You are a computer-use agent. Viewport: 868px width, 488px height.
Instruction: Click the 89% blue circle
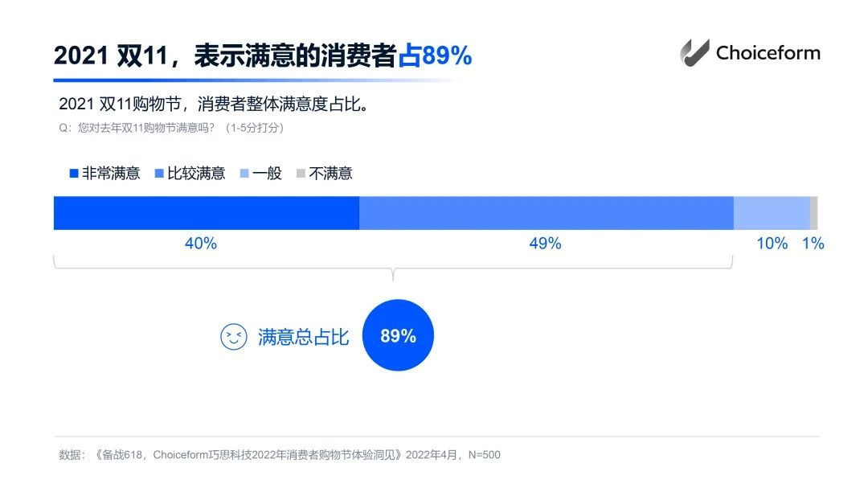pyautogui.click(x=398, y=335)
